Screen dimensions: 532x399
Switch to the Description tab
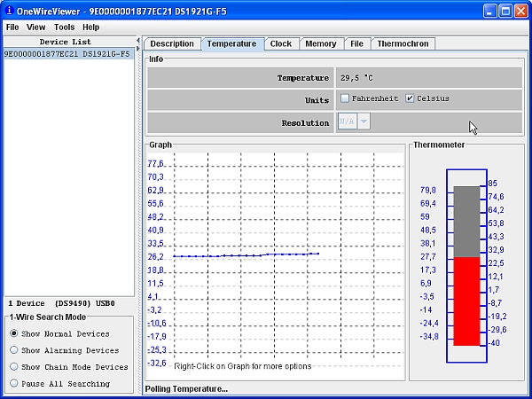[x=172, y=43]
